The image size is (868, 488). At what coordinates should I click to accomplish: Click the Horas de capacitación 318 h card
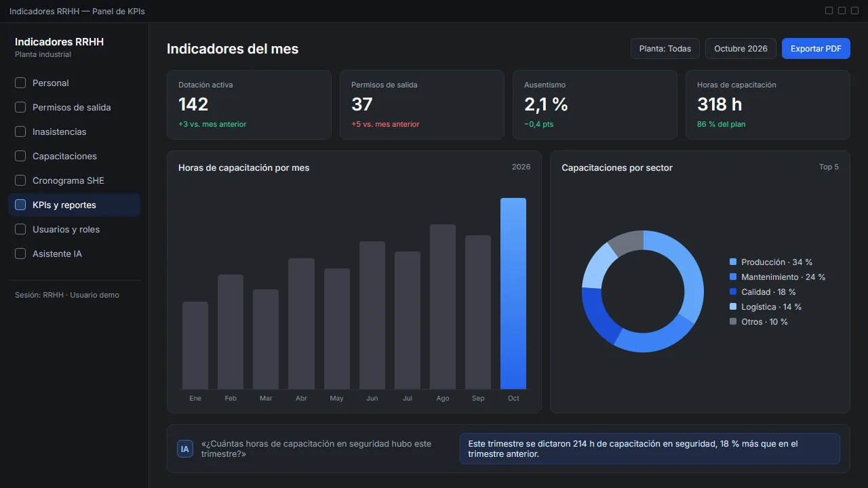click(768, 105)
